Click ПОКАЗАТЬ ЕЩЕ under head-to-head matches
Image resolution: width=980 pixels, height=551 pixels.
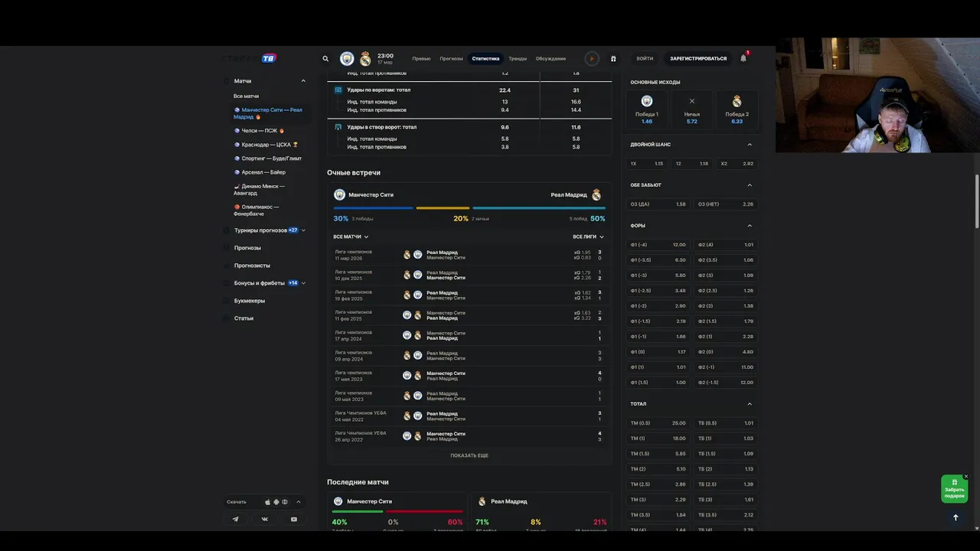469,455
